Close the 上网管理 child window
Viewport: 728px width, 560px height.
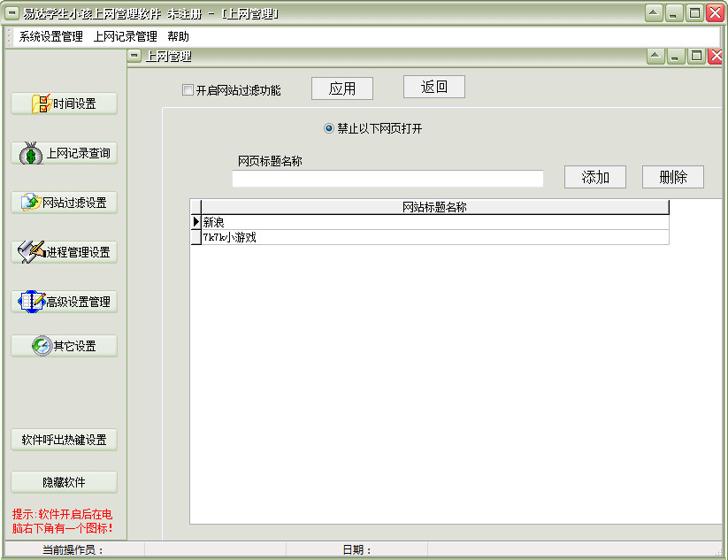716,57
